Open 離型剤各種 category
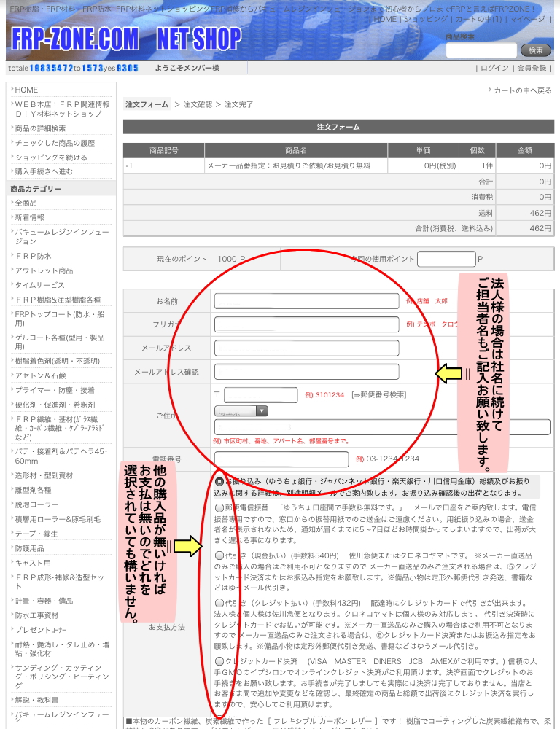The height and width of the screenshot is (729, 560). click(33, 490)
